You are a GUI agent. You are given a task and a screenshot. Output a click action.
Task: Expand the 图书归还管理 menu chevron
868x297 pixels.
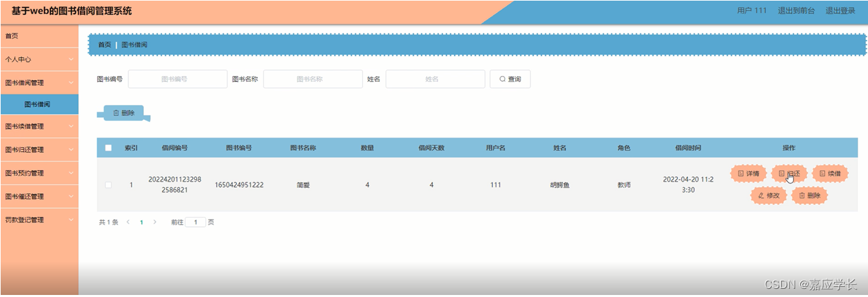[71, 150]
